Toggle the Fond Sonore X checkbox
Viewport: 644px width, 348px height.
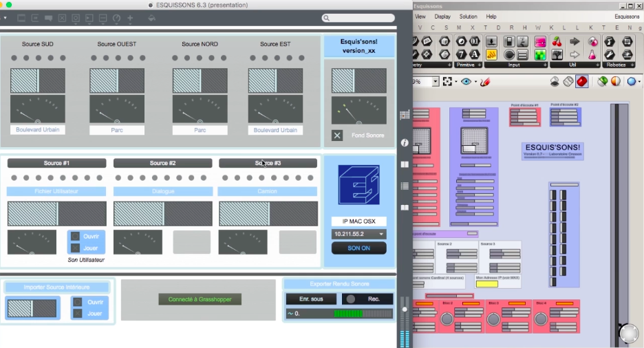click(x=337, y=135)
